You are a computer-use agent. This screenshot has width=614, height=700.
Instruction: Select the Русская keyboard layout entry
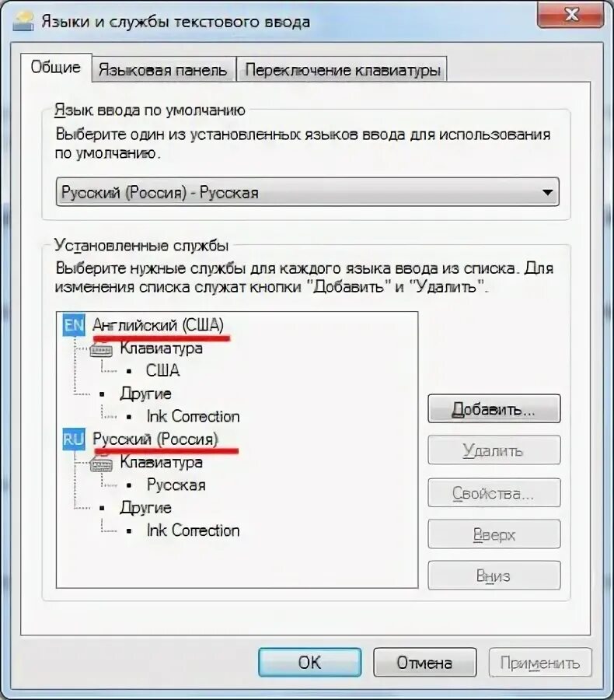click(x=176, y=485)
